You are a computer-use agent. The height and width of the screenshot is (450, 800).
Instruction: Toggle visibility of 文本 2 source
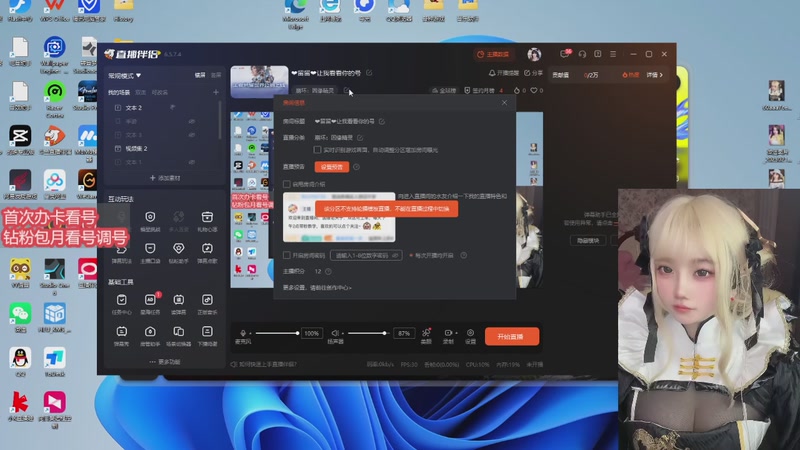point(172,108)
